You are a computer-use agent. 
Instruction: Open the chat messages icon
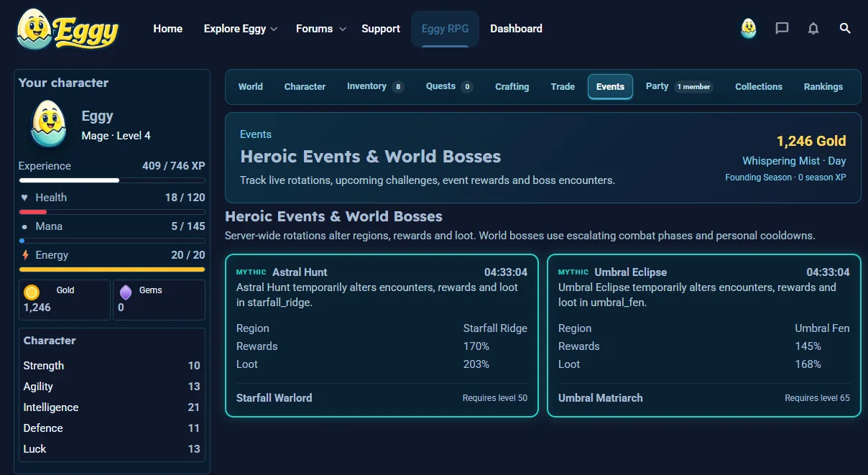tap(782, 29)
